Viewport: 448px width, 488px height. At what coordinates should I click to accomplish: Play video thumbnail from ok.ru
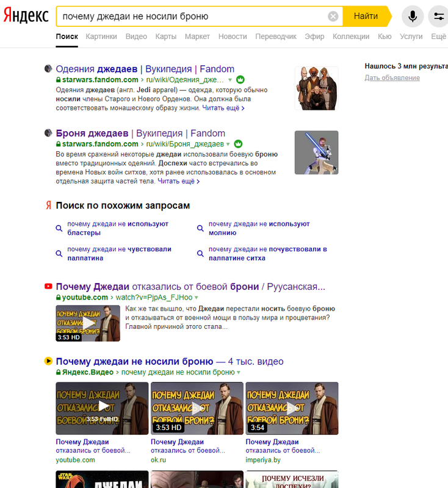(x=197, y=408)
